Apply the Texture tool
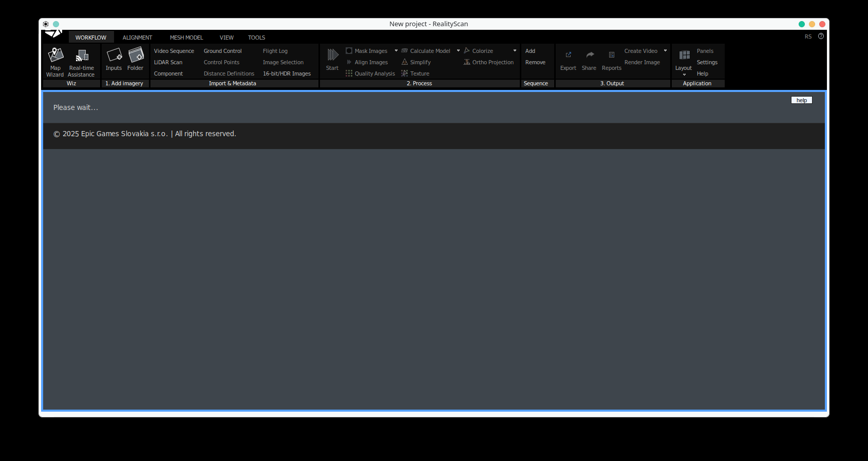Viewport: 868px width, 461px height. pyautogui.click(x=415, y=73)
